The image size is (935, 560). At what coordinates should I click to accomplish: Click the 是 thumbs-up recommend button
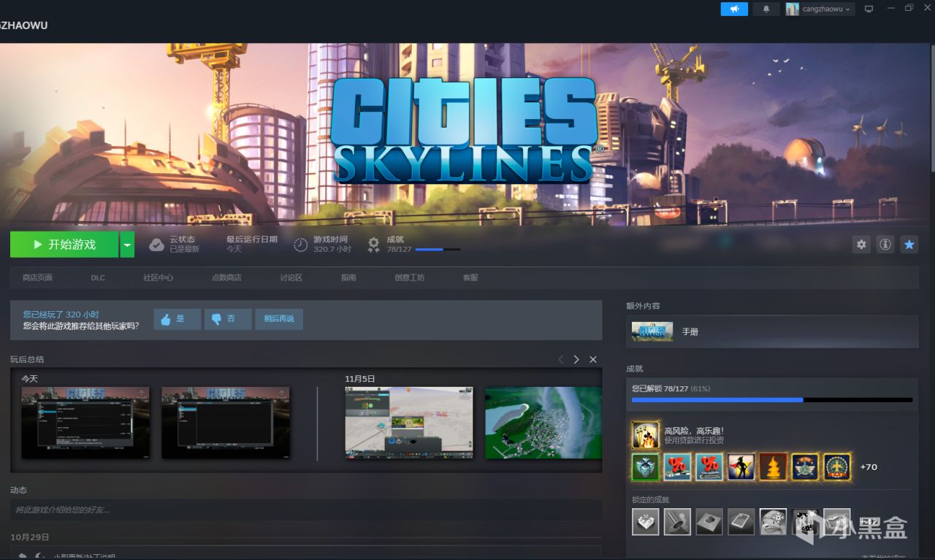177,319
